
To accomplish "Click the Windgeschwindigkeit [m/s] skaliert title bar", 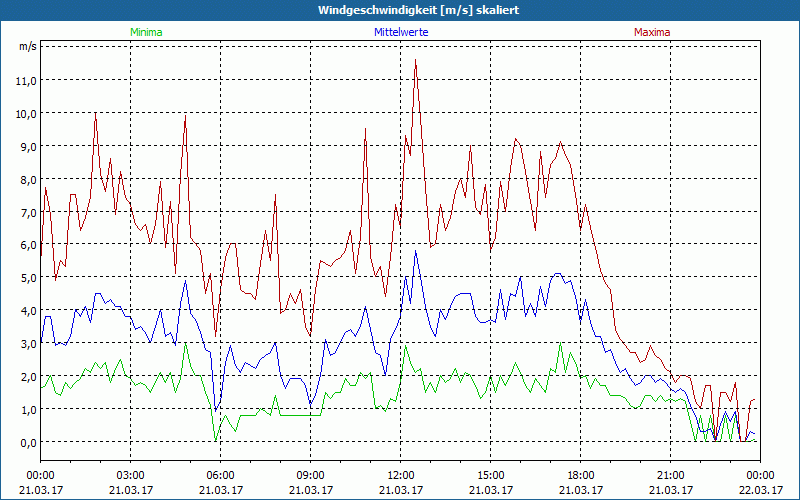I will point(400,10).
